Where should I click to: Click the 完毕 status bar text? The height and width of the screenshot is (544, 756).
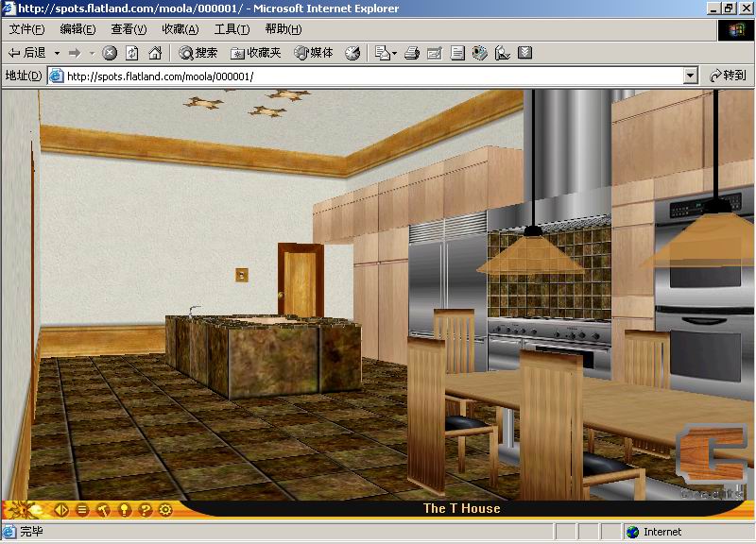(31, 532)
